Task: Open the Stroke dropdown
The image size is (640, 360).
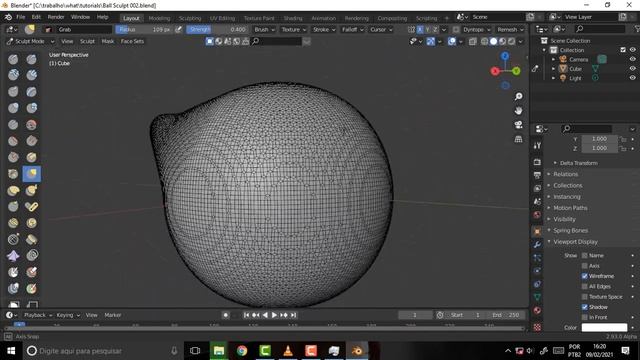Action: tap(324, 29)
